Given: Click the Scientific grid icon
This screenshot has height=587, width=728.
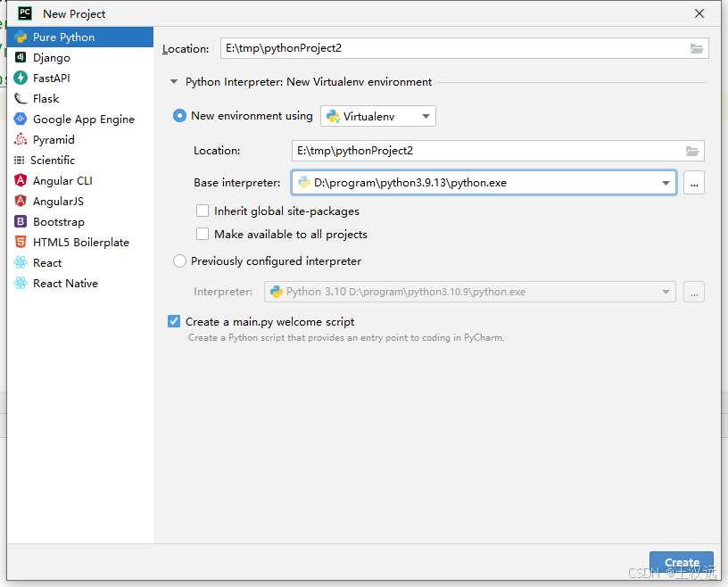Looking at the screenshot, I should (x=19, y=161).
